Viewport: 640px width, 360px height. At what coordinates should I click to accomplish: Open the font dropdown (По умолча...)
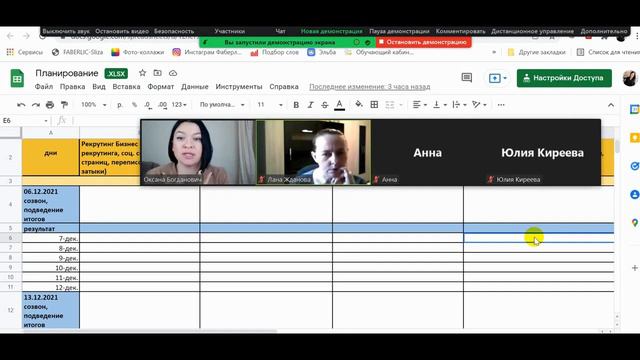pos(222,105)
